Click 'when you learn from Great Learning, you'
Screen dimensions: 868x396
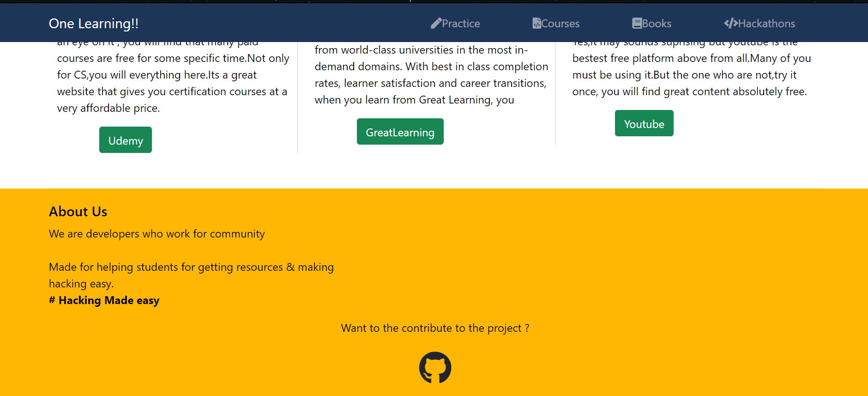[x=414, y=100]
